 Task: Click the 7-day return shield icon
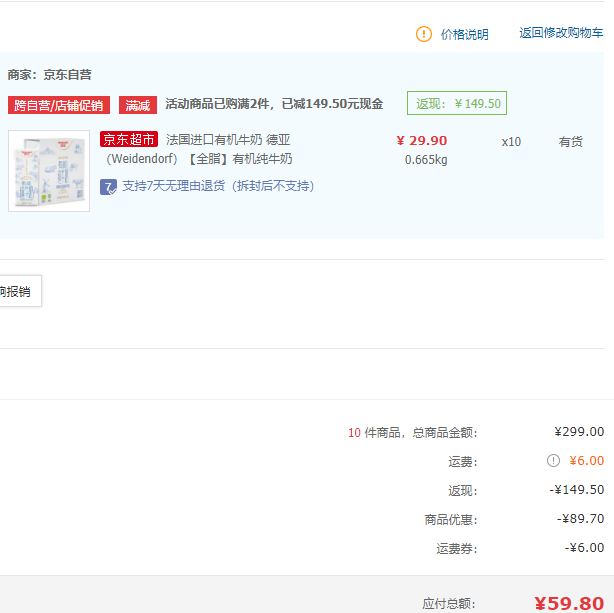pos(108,187)
